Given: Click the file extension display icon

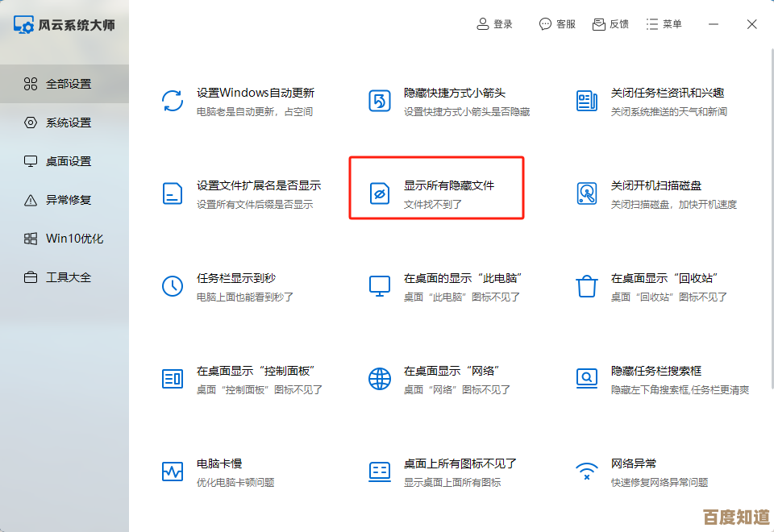Looking at the screenshot, I should point(173,193).
